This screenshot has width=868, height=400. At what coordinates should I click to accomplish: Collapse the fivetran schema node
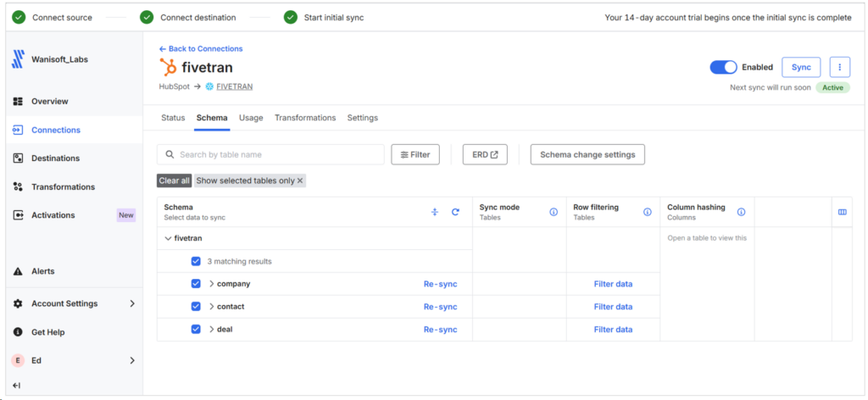point(169,238)
